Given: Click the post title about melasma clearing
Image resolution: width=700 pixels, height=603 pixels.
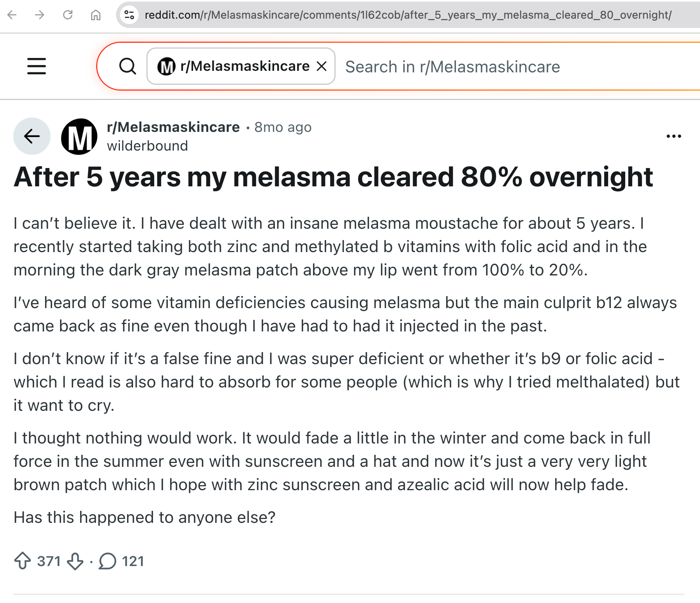Looking at the screenshot, I should click(333, 177).
